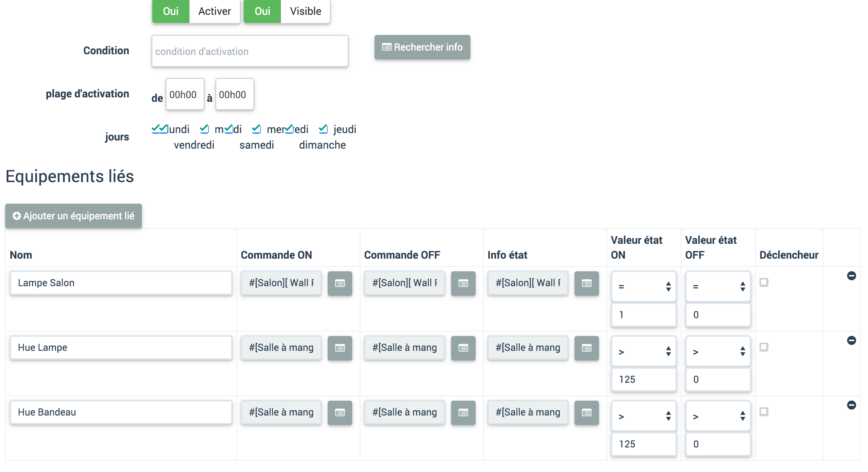
Task: Remove the Hue Bandeau row
Action: tap(851, 405)
